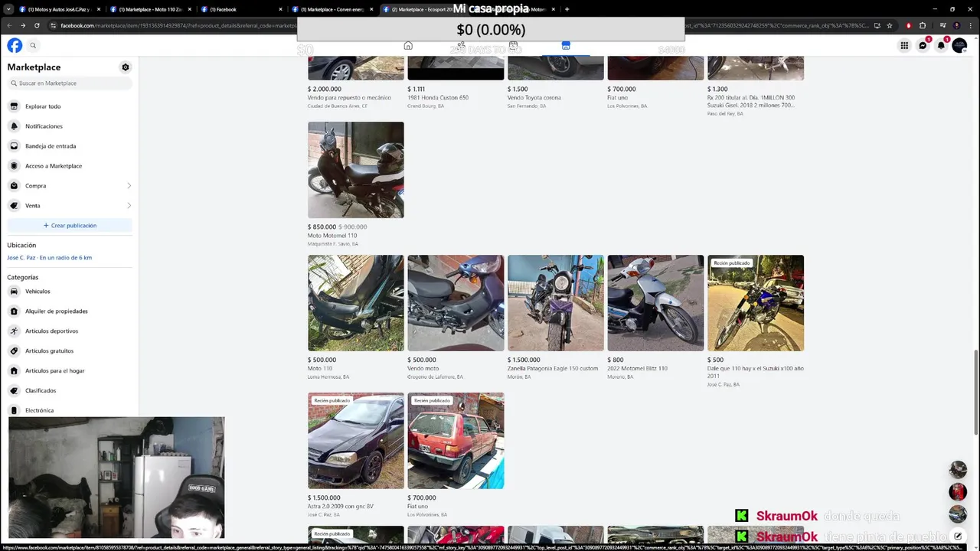
Task: Open the red Fiat uno $700.000 photo
Action: 456,441
